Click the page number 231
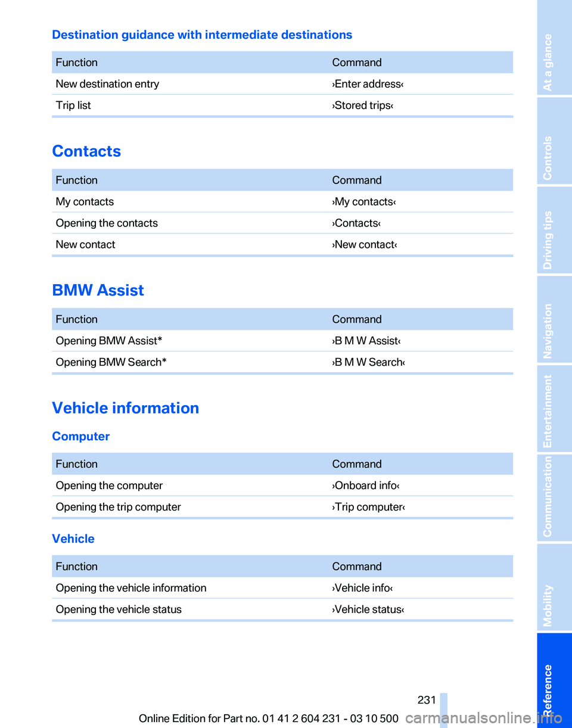This screenshot has height=728, width=572. pos(427,701)
